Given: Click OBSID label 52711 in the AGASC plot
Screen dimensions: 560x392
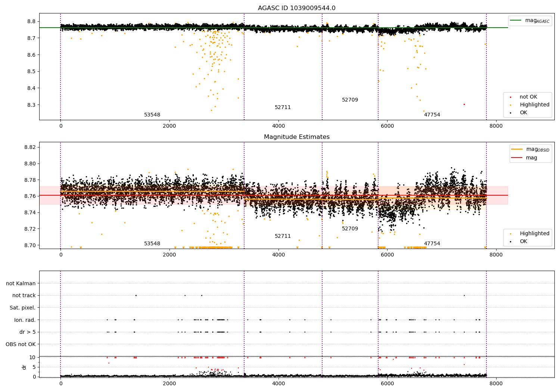Looking at the screenshot, I should click(283, 108).
